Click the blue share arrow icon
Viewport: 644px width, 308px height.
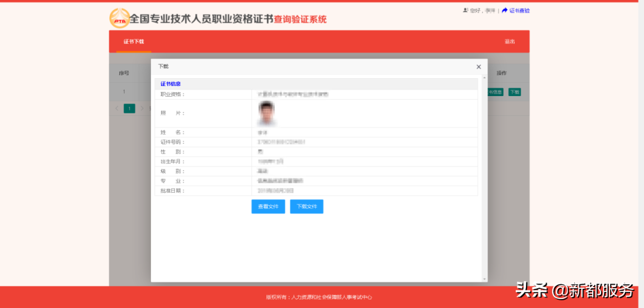point(504,11)
